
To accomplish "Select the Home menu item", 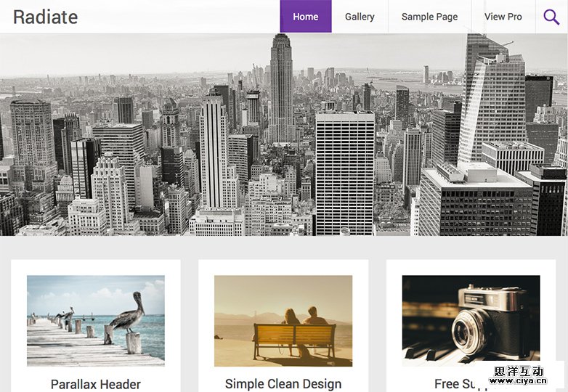I will 306,17.
